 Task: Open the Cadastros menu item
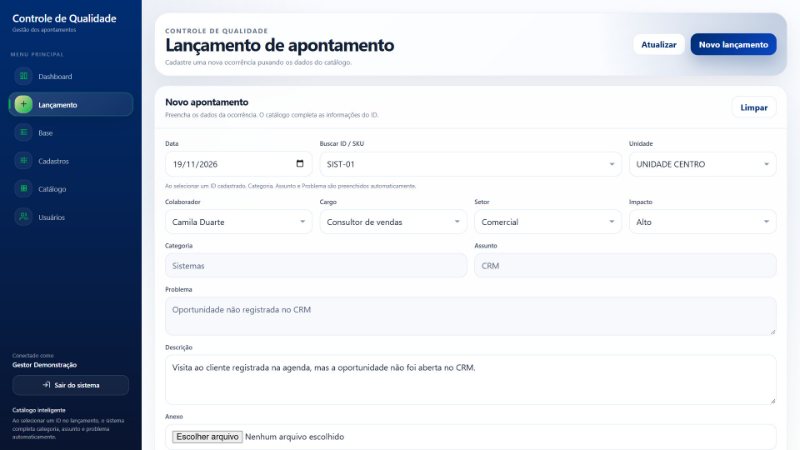(71, 161)
